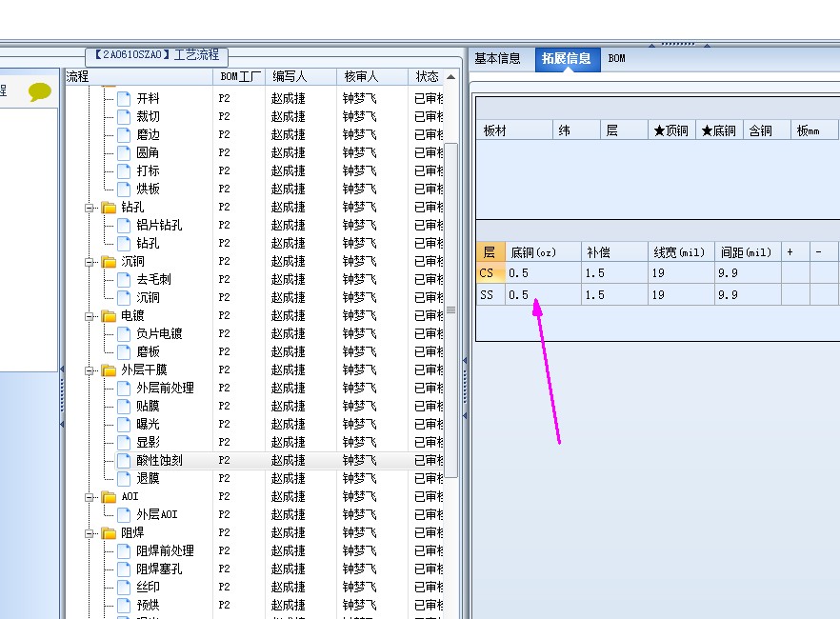The width and height of the screenshot is (840, 619).
Task: Click the process list vertical scrollbar thumb
Action: [x=451, y=310]
